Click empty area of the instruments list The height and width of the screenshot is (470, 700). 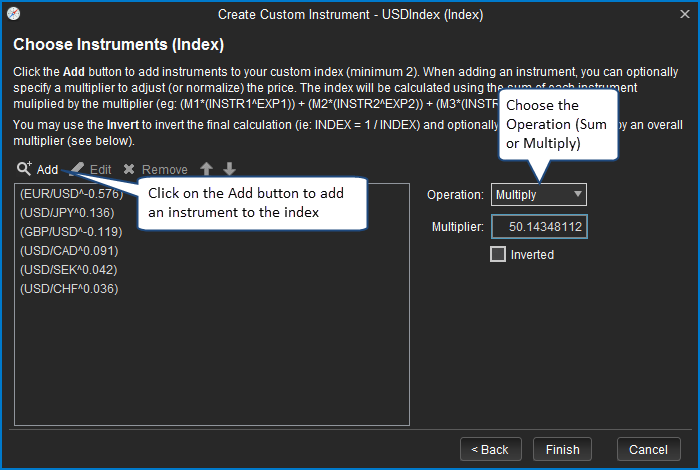[210, 370]
